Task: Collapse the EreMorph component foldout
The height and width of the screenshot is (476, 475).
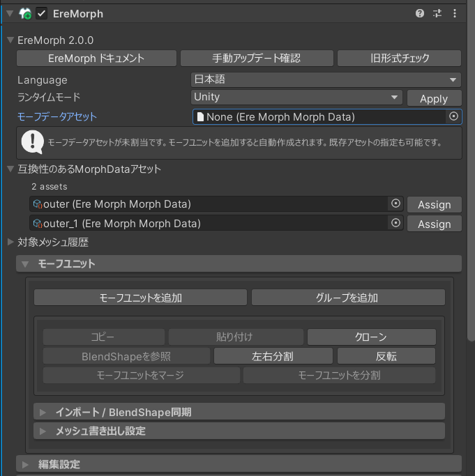Action: (10, 14)
